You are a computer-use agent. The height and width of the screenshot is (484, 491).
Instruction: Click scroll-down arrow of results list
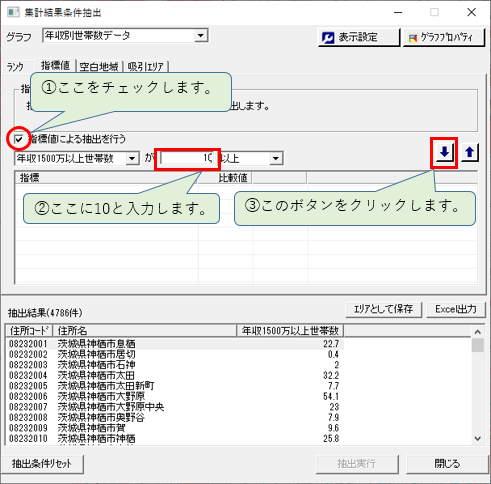tap(478, 438)
